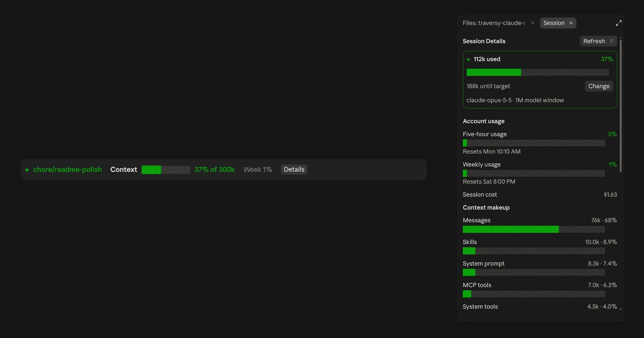Click the '76k · 68%' Messages value

604,220
